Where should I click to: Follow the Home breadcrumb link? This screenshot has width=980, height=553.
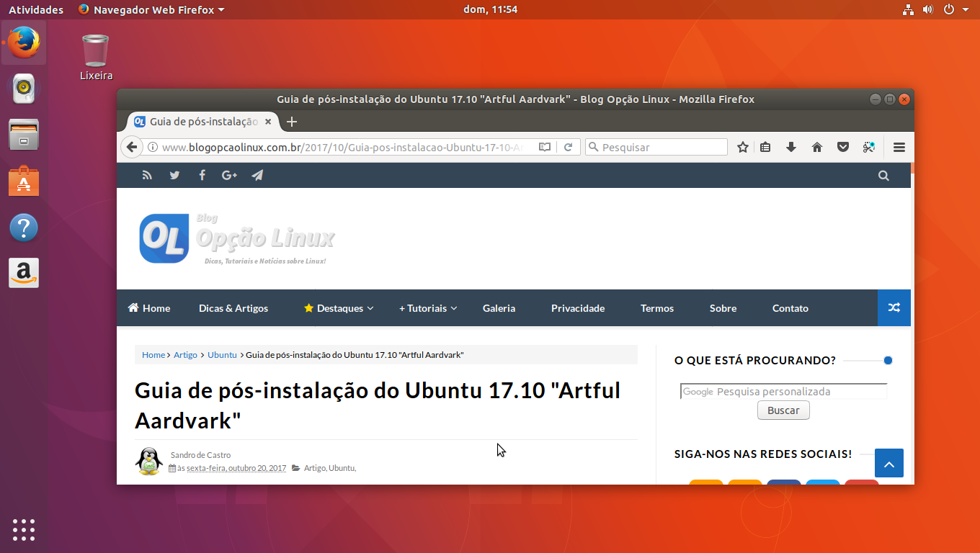tap(153, 355)
